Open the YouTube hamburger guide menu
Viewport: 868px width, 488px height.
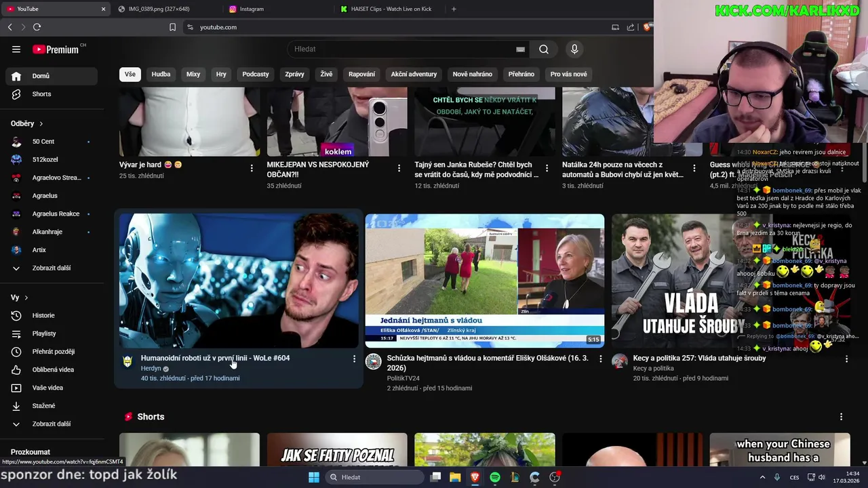(16, 49)
